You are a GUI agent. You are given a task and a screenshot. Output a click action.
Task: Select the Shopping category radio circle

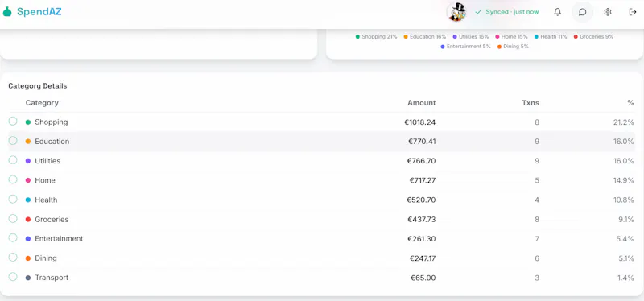pos(13,122)
